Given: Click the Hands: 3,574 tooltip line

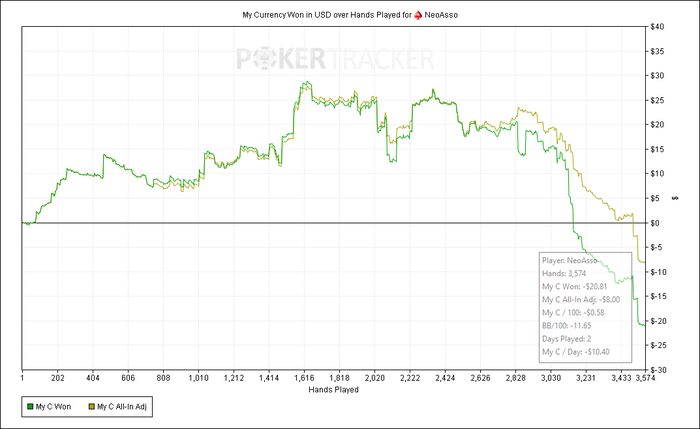Looking at the screenshot, I should 564,273.
